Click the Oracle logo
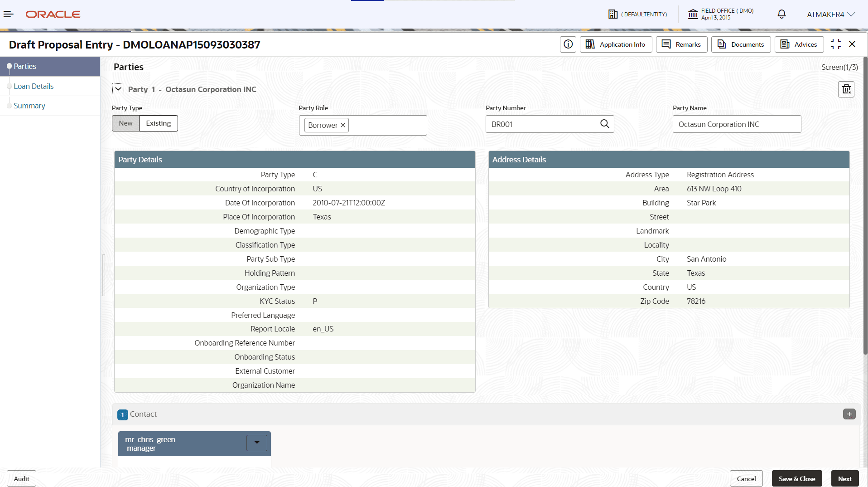 pyautogui.click(x=53, y=15)
